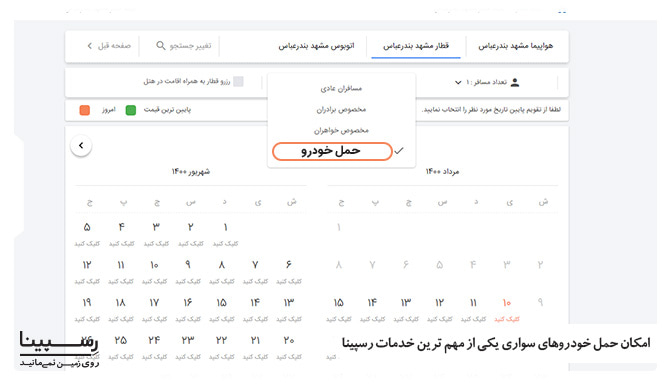The height and width of the screenshot is (385, 670).
Task: Open the اتوبوس مشهد بندرعباس tab
Action: pos(316,45)
